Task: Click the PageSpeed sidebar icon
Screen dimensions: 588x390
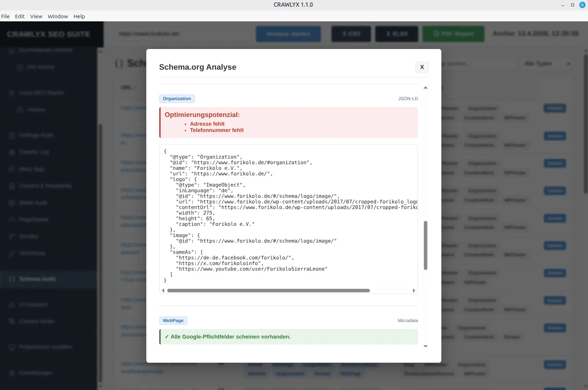Action: tap(12, 220)
